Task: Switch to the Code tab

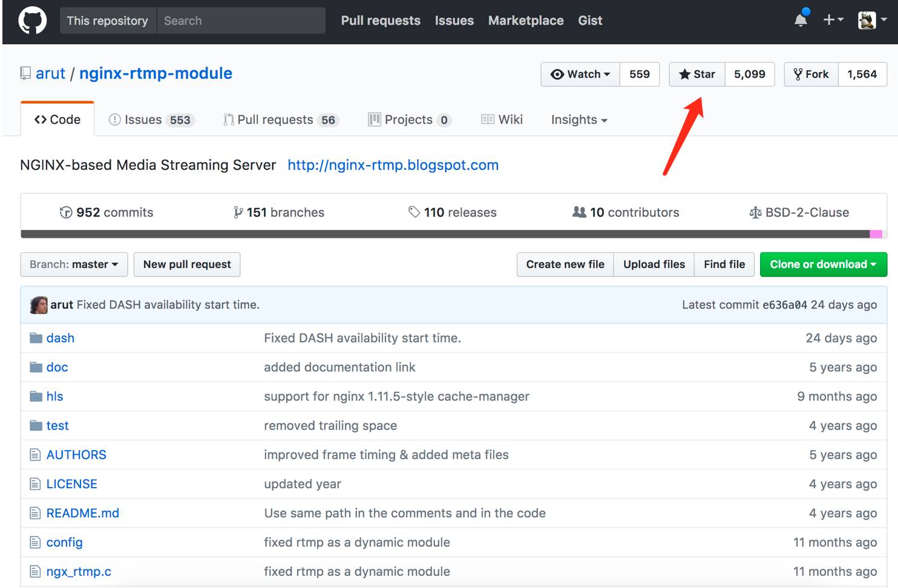Action: pos(57,120)
